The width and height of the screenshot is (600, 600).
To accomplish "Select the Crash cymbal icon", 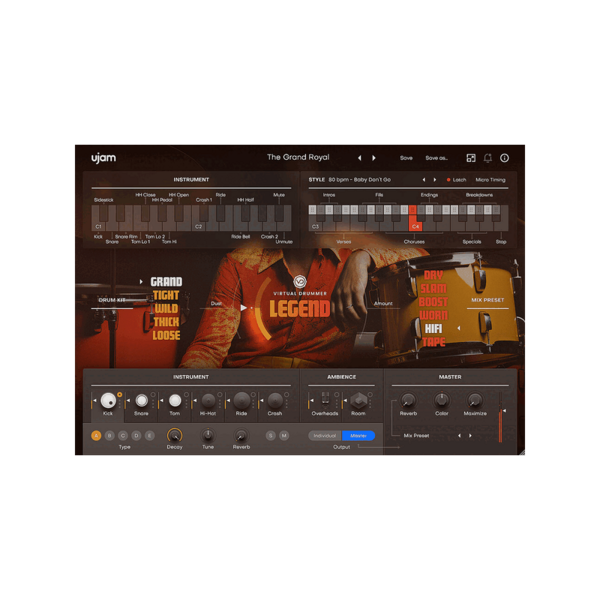I will pyautogui.click(x=275, y=401).
